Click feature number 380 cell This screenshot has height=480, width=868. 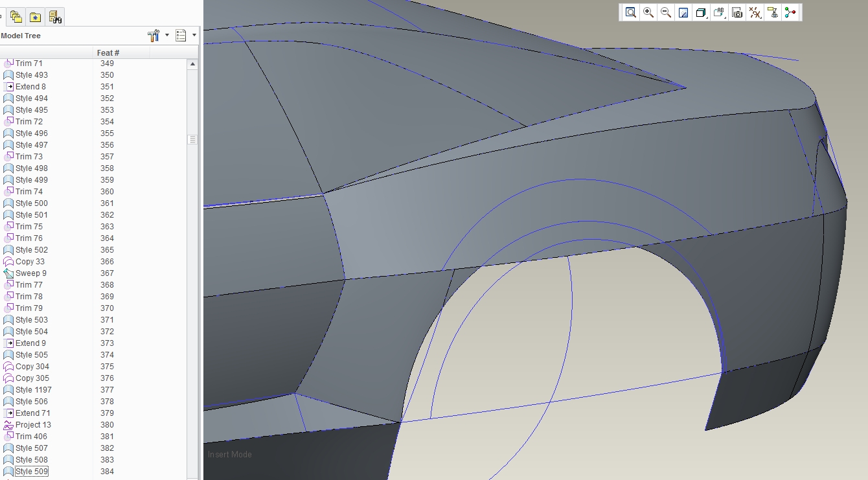click(x=107, y=425)
